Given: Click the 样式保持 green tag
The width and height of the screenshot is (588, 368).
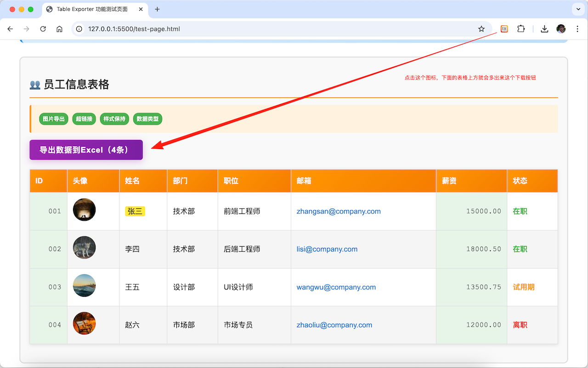Looking at the screenshot, I should click(x=114, y=119).
